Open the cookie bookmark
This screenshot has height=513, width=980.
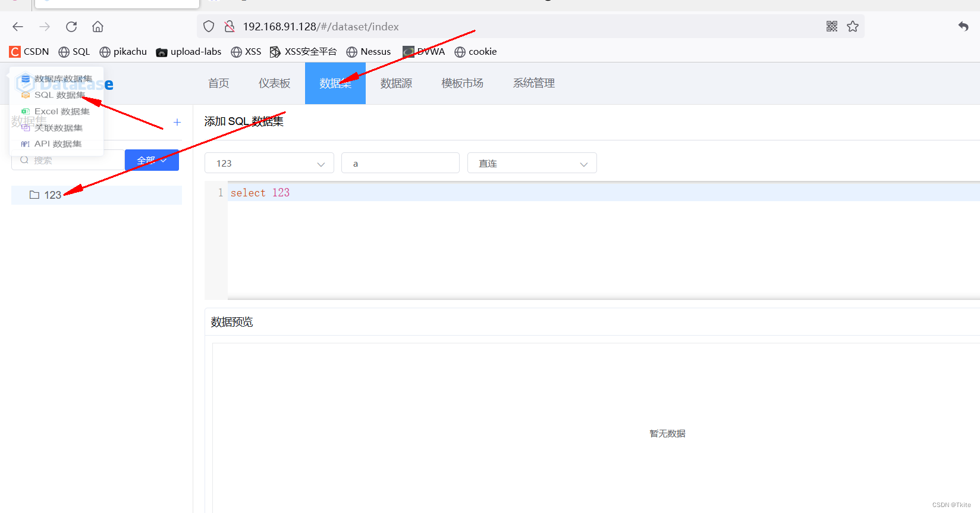476,52
